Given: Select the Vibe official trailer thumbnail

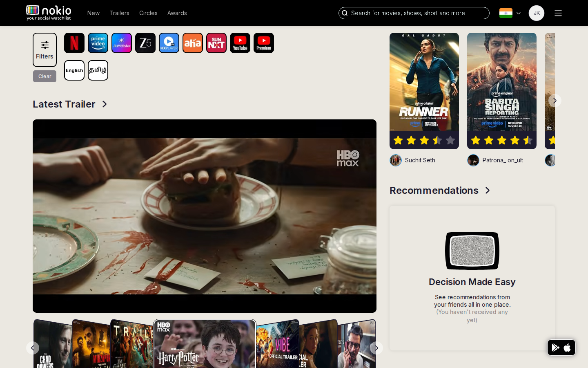Looking at the screenshot, I should 278,344.
